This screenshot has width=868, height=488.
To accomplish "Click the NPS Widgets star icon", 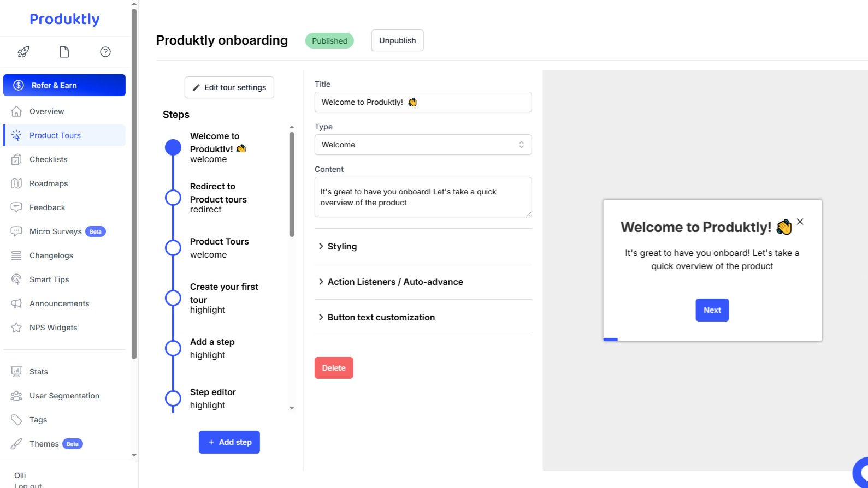I will [16, 328].
